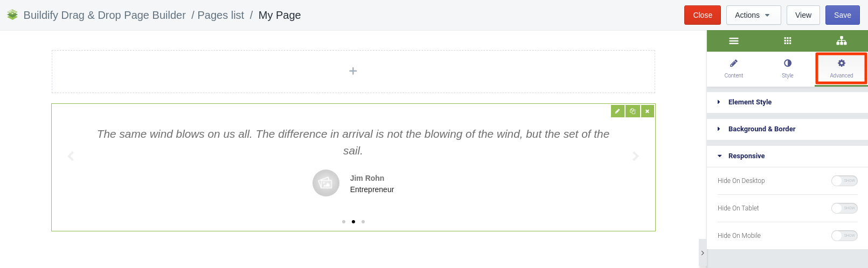The width and height of the screenshot is (868, 268).
Task: Remove the testimonial widget with x icon
Action: point(647,111)
